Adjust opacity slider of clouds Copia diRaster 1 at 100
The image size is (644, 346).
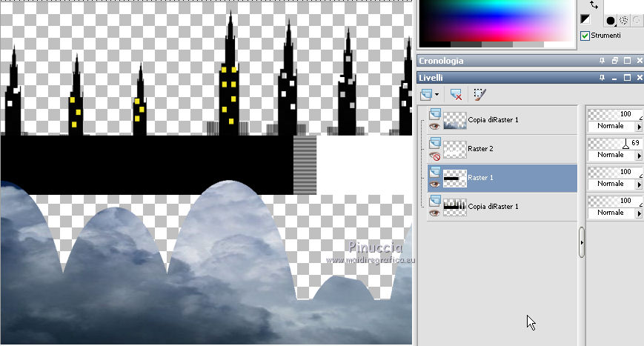[x=614, y=114]
